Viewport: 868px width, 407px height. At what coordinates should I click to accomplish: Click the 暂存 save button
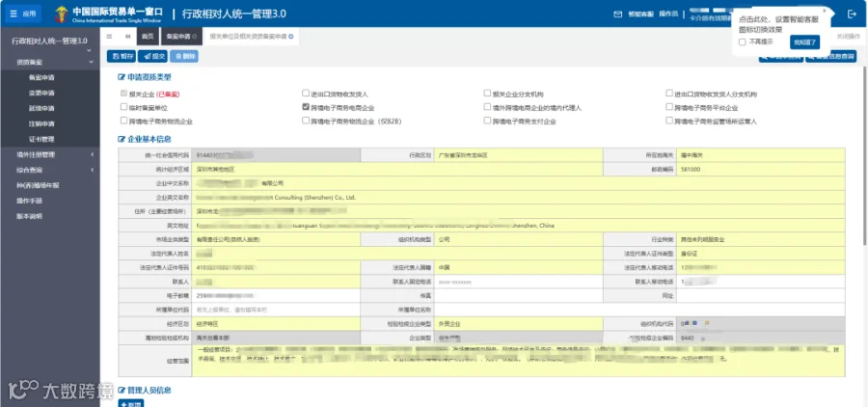tap(122, 56)
